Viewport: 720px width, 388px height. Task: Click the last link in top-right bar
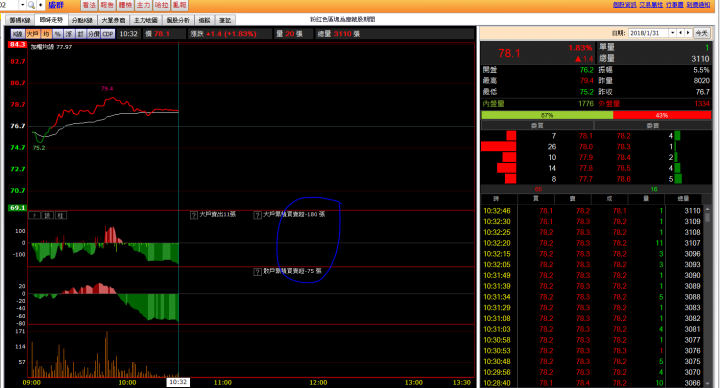tap(698, 5)
